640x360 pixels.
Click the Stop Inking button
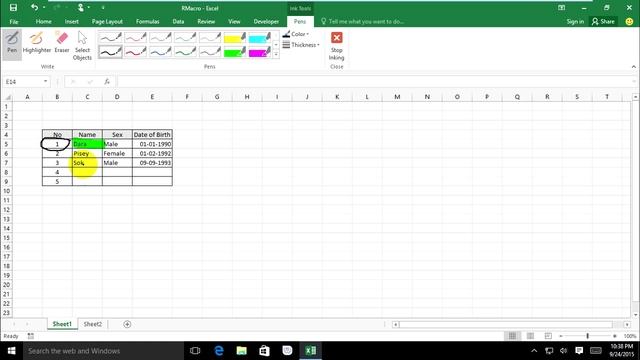[x=336, y=45]
